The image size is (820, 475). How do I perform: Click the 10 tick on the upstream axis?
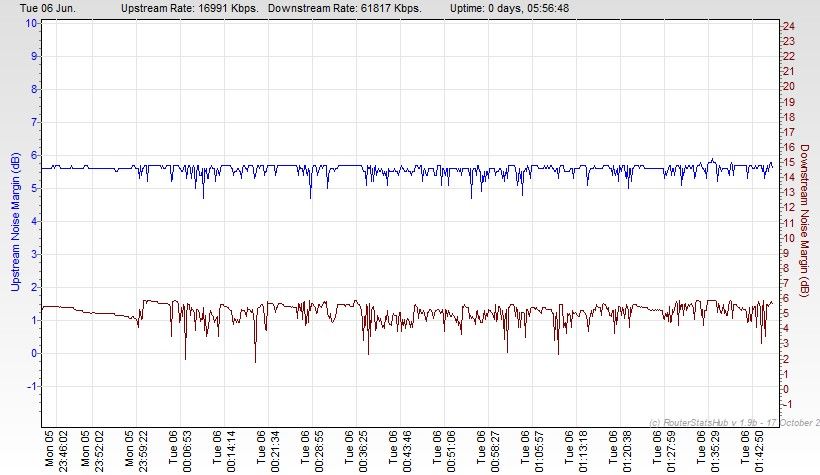pos(31,23)
